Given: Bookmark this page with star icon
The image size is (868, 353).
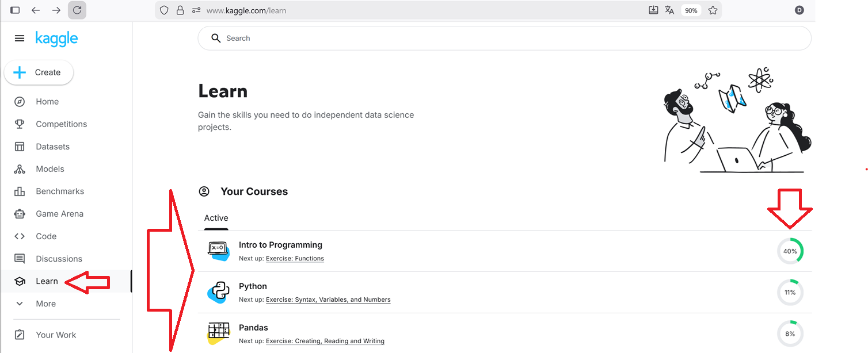Looking at the screenshot, I should 713,10.
